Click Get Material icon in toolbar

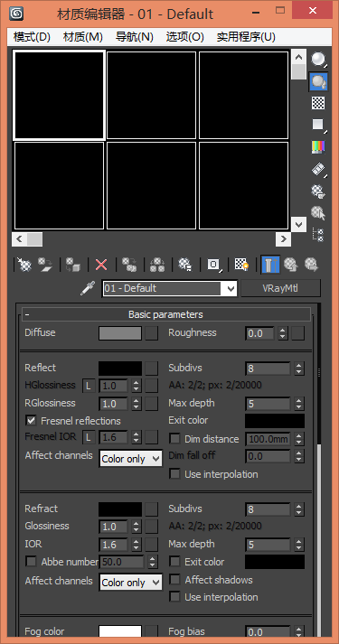pos(23,265)
